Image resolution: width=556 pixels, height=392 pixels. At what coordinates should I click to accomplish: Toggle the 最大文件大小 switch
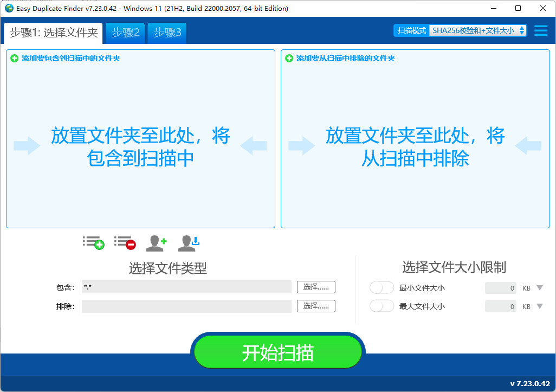click(x=382, y=306)
